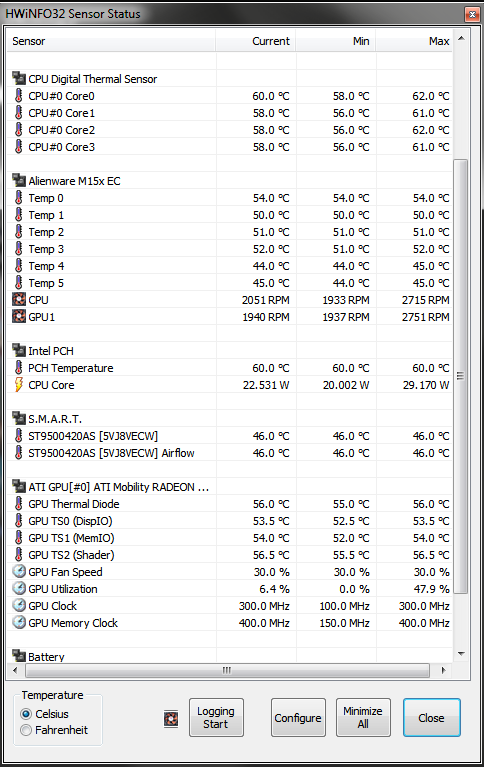
Task: Click the thermometer icon beside PCH Temperature
Action: (x=19, y=367)
